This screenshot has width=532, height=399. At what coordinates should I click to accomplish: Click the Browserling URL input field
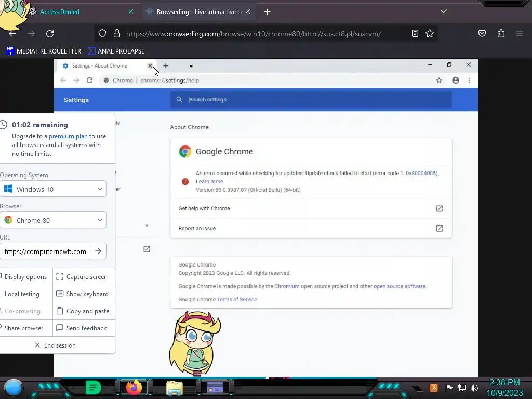coord(45,251)
